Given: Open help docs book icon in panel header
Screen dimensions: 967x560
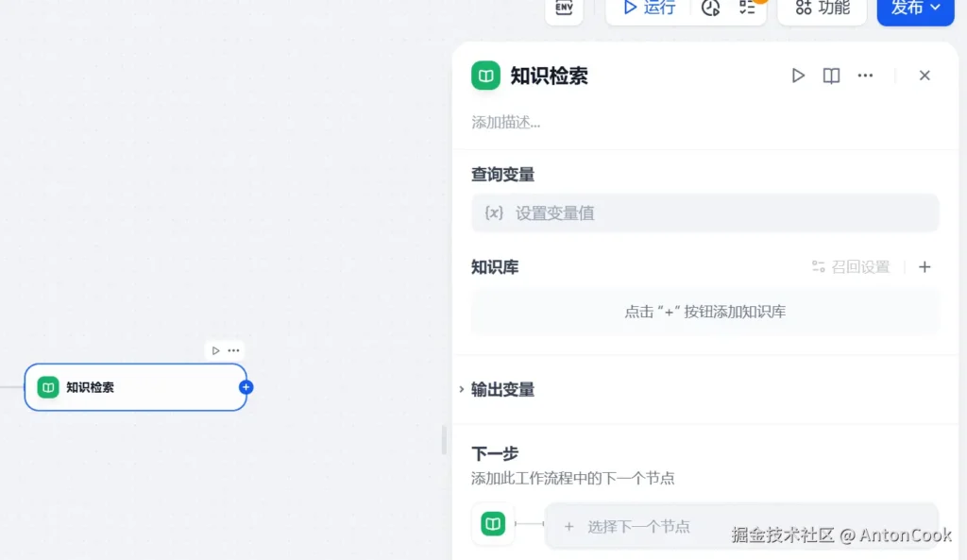Looking at the screenshot, I should [831, 76].
